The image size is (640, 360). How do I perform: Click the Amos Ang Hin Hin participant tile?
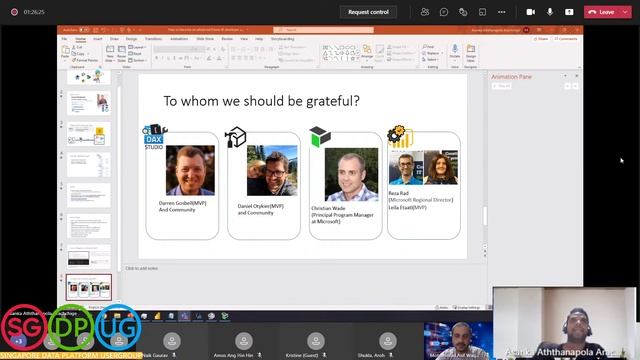click(x=244, y=341)
